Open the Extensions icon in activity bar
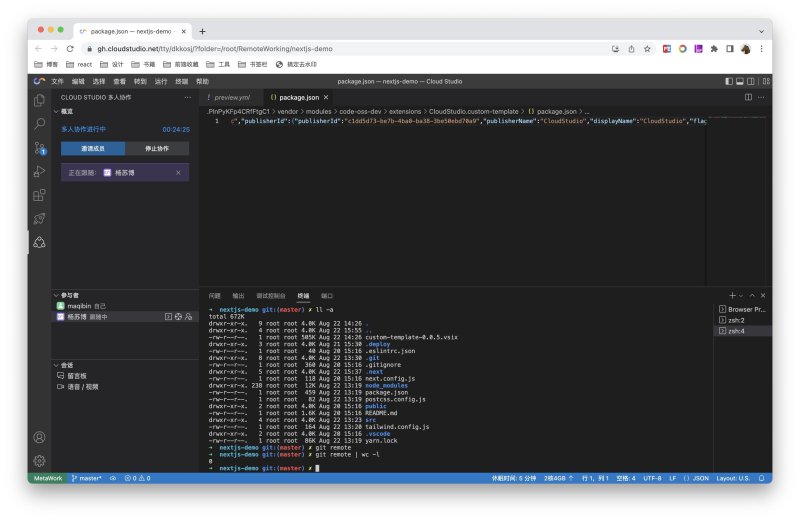This screenshot has height=520, width=800. click(39, 195)
